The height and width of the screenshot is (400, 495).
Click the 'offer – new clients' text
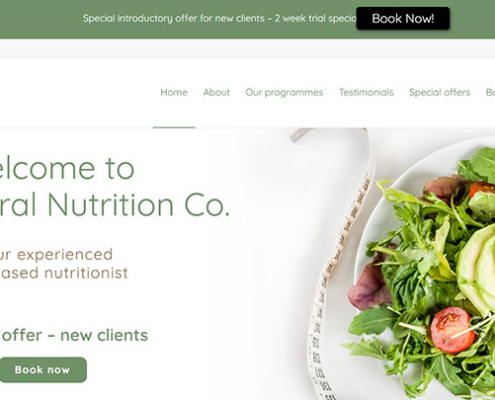[74, 335]
